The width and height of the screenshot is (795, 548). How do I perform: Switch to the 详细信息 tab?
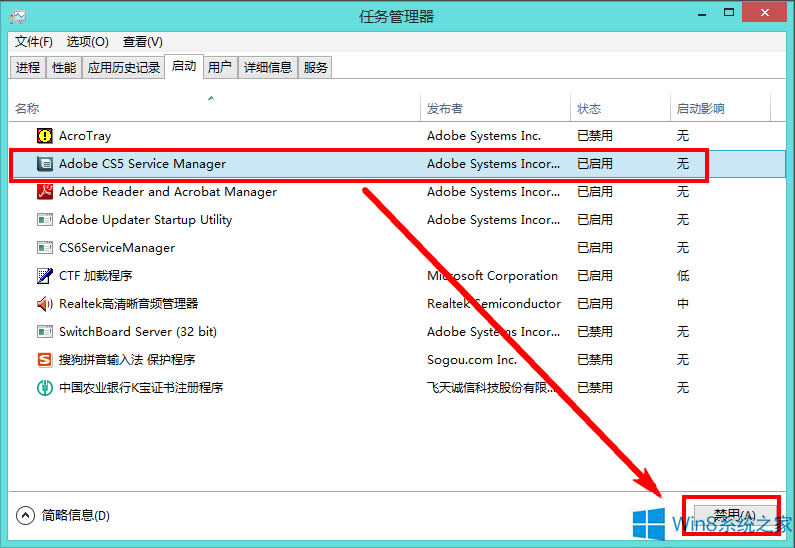click(268, 67)
